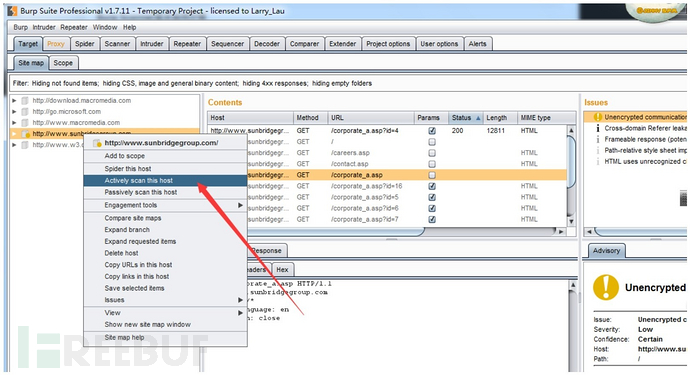The image size is (690, 375).
Task: Open the Project options tab
Action: click(x=388, y=44)
